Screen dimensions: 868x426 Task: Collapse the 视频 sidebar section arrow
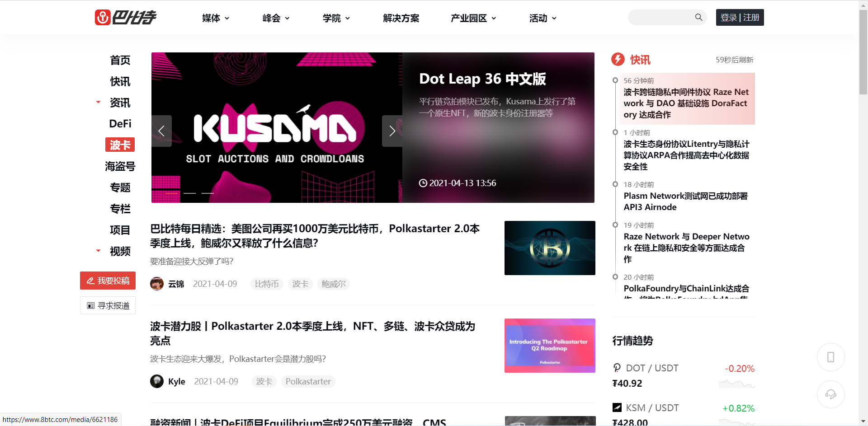coord(98,251)
